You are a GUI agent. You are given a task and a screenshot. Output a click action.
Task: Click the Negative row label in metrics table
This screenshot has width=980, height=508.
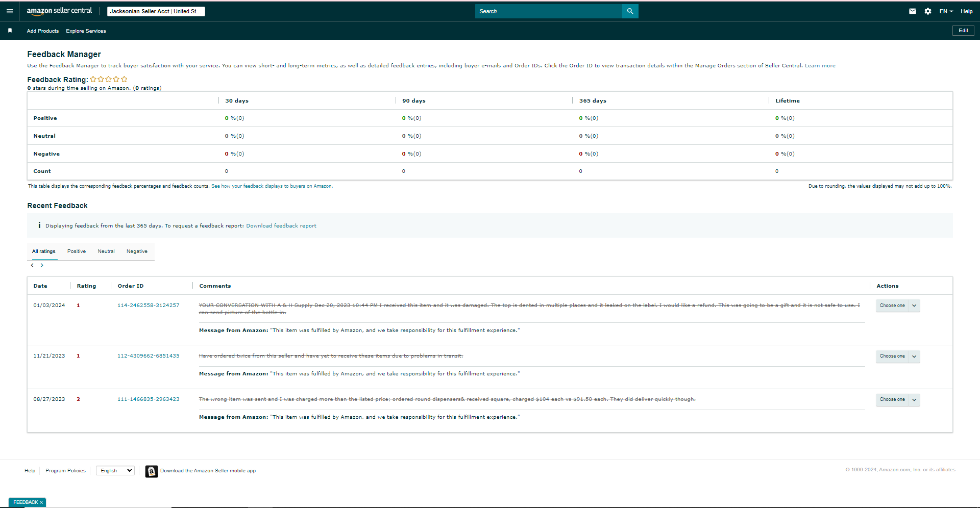[x=46, y=154]
